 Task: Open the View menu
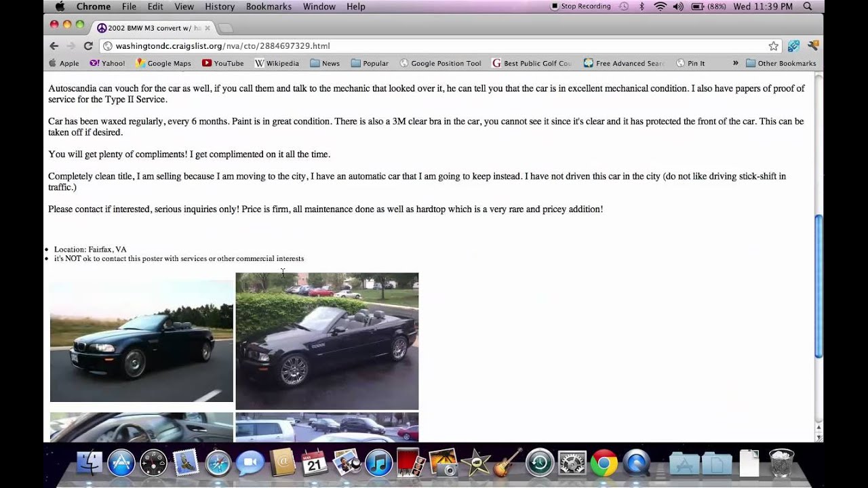point(184,6)
